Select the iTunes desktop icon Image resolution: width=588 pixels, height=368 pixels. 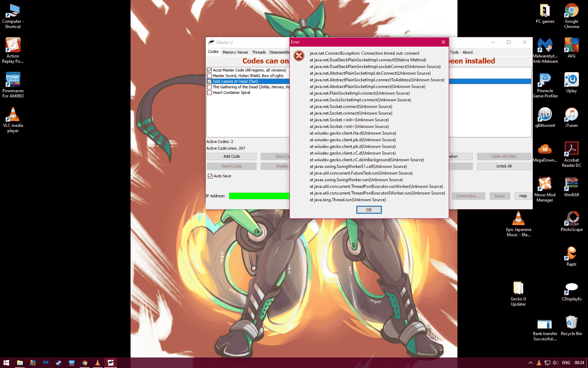pyautogui.click(x=572, y=117)
